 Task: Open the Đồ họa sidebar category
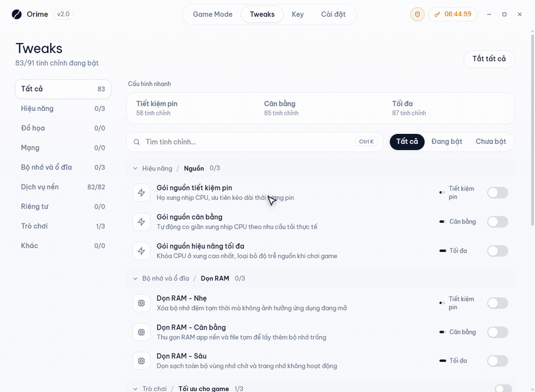coord(63,128)
